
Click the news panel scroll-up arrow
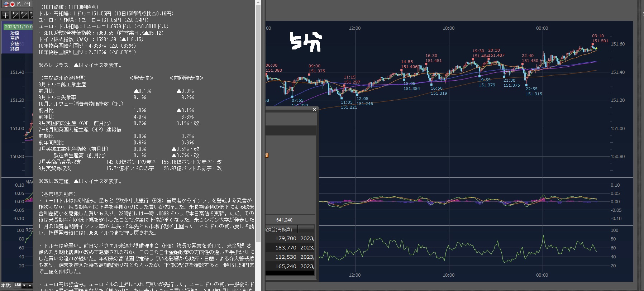[x=258, y=3]
